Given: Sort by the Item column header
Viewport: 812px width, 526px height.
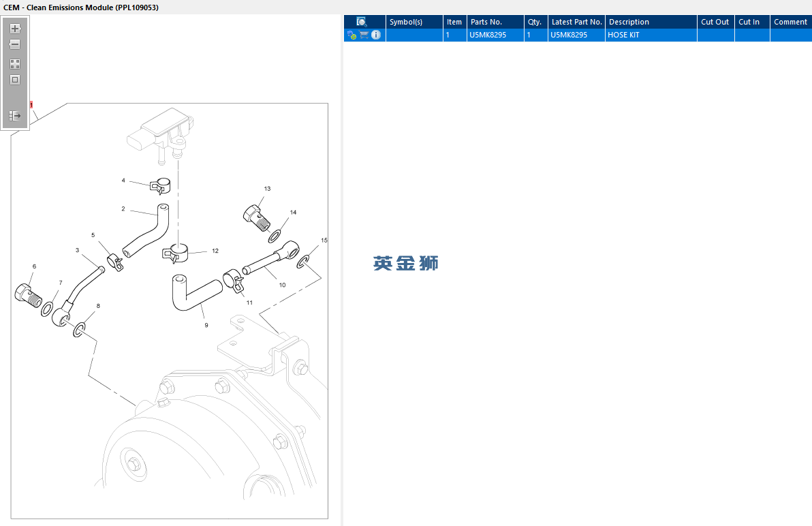Looking at the screenshot, I should (x=454, y=22).
